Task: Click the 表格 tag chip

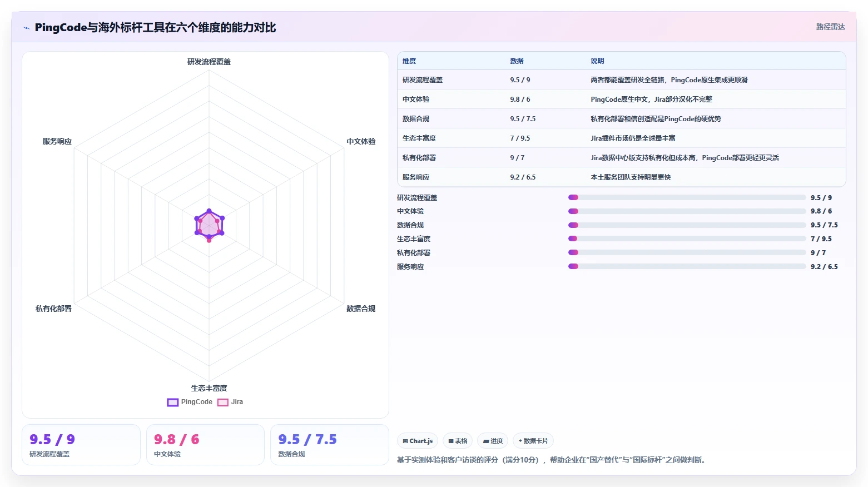Action: pos(458,441)
